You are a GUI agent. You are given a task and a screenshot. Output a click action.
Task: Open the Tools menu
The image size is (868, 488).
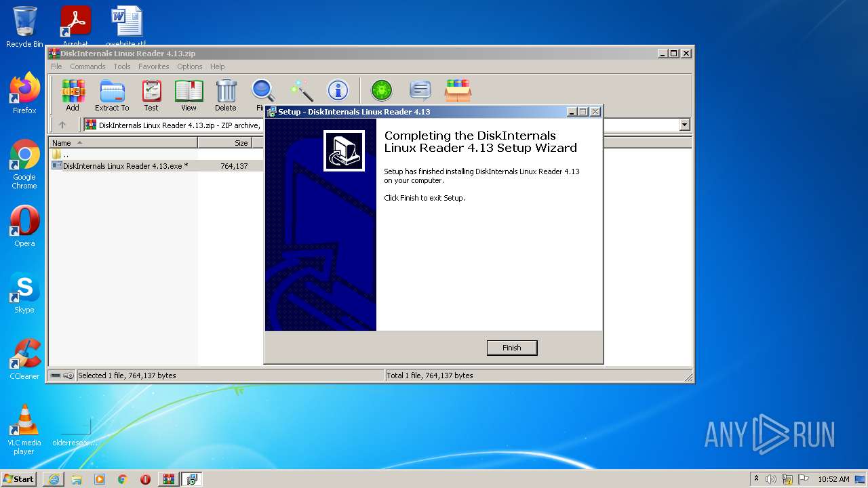[x=122, y=66]
